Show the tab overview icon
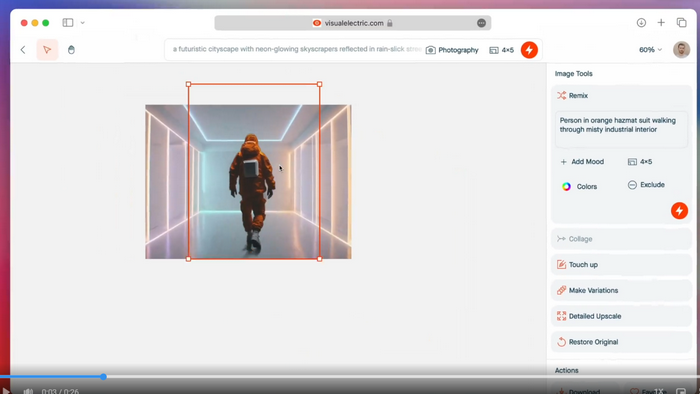Screen dimensions: 700x394 click(x=681, y=22)
